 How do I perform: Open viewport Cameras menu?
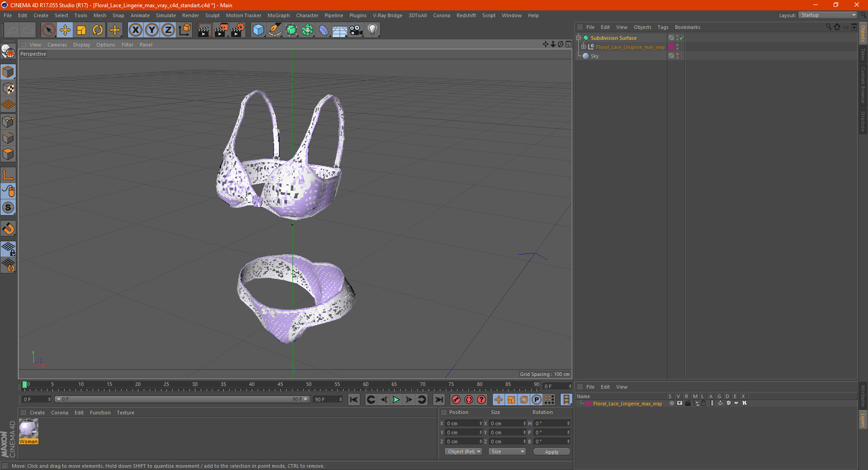coord(57,45)
